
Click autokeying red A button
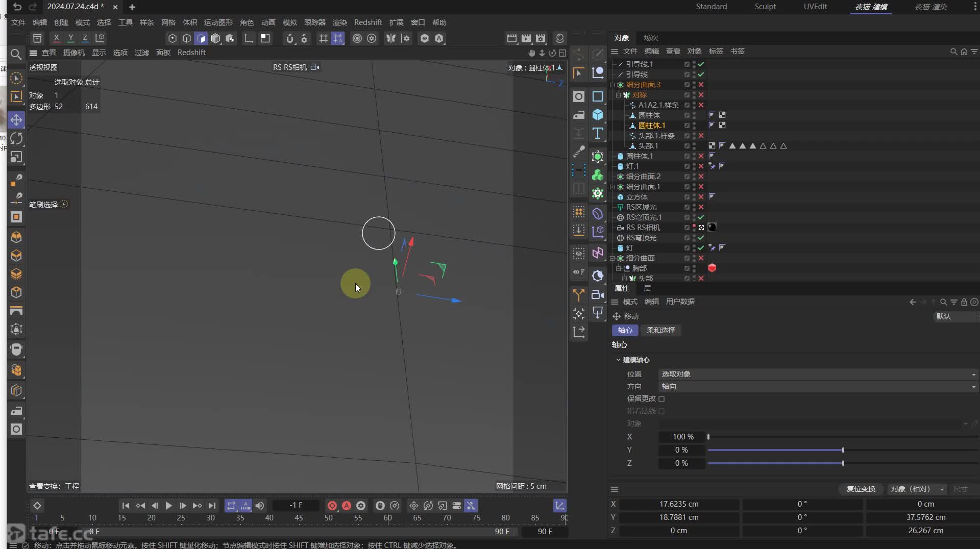(x=347, y=506)
